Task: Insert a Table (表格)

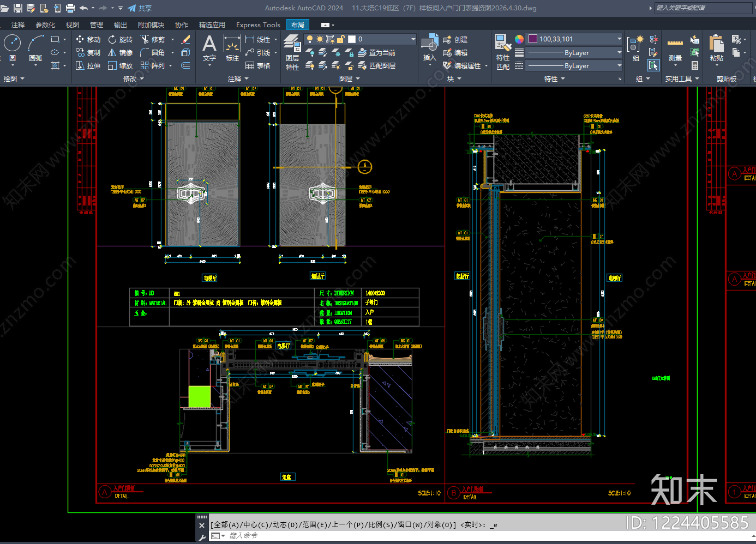Action: (258, 65)
